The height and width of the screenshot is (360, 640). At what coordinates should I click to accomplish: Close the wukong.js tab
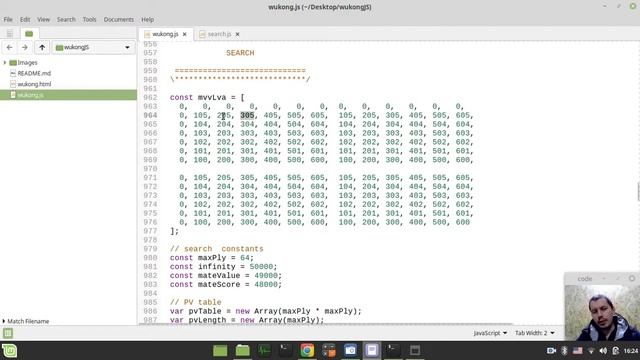point(184,34)
